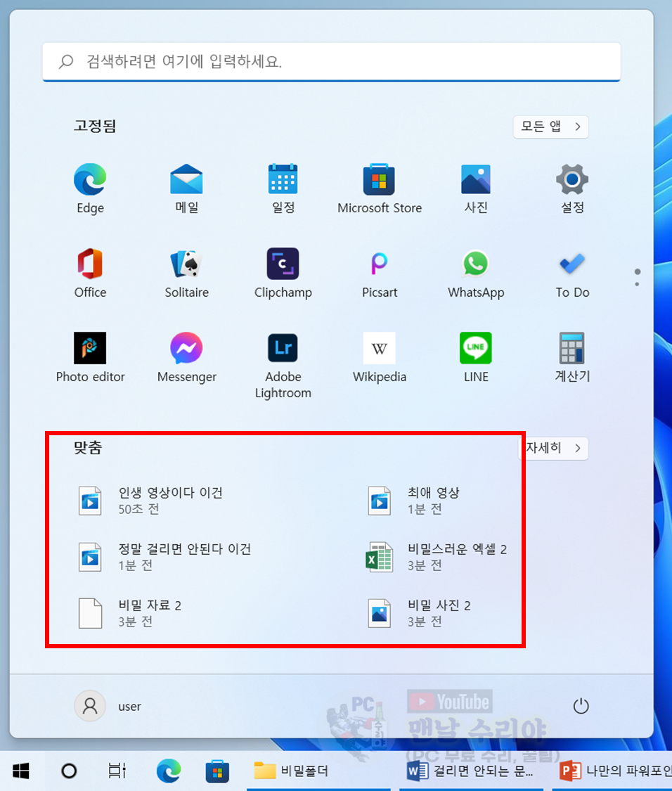Image resolution: width=672 pixels, height=791 pixels.
Task: Open the 계산기 calculator
Action: pos(572,357)
